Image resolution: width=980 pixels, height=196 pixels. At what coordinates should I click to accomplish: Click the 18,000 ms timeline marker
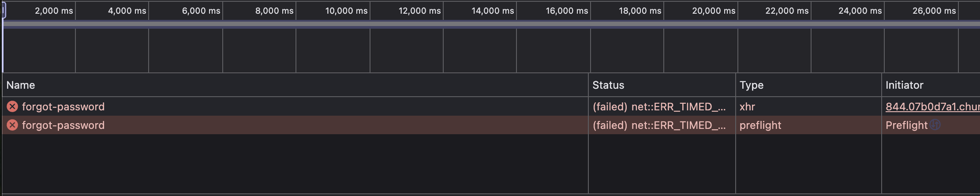click(640, 11)
